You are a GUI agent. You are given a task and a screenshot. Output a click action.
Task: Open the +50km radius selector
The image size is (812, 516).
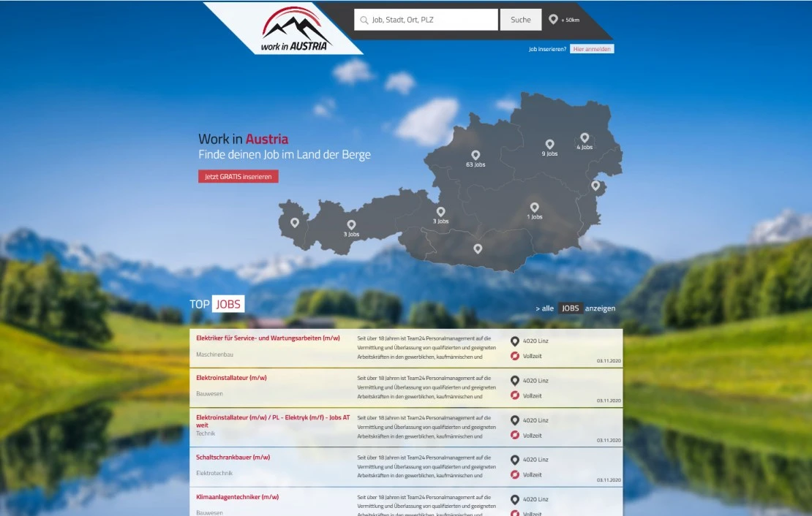pos(564,20)
